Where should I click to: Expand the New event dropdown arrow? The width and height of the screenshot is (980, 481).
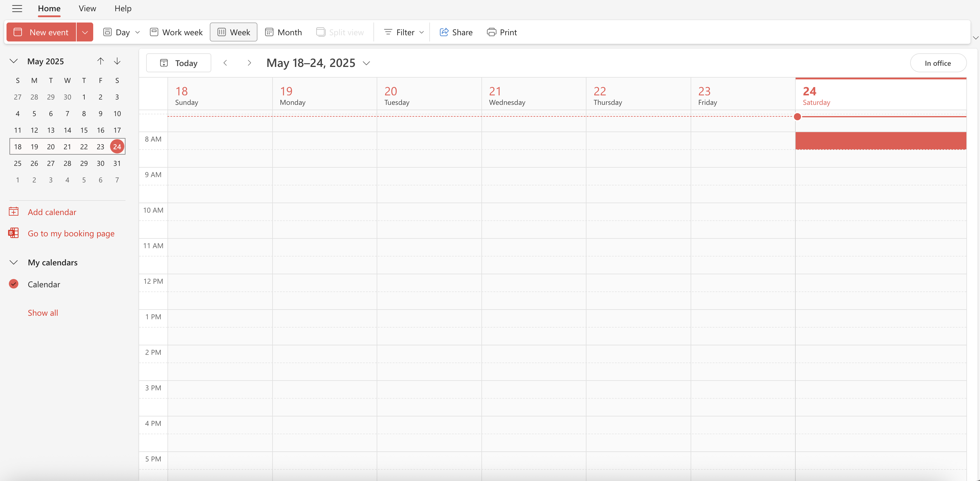click(x=85, y=32)
